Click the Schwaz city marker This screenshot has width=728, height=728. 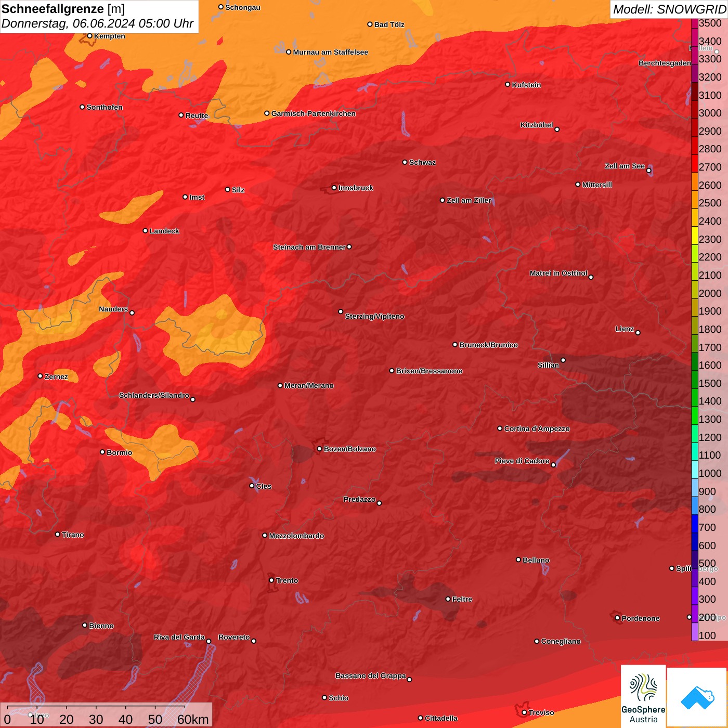point(405,162)
